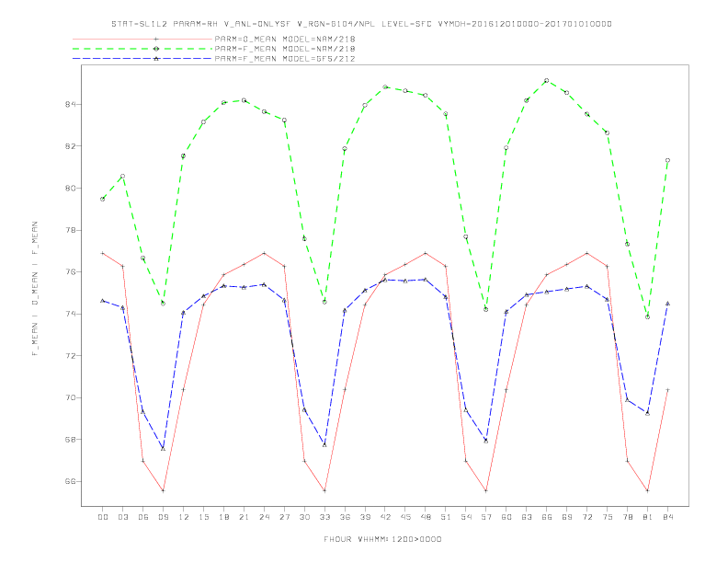
Task: Click x-axis forecast hour label 57
Action: click(x=486, y=517)
